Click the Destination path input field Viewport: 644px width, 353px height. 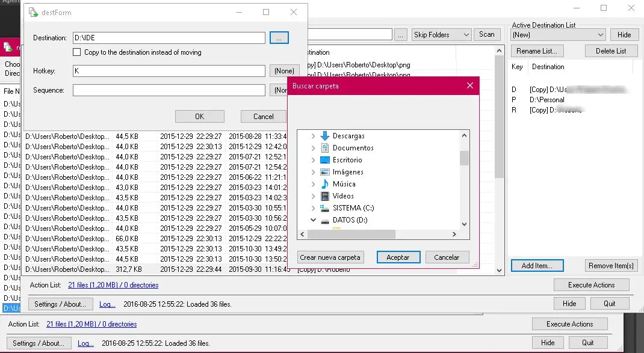[x=169, y=38]
